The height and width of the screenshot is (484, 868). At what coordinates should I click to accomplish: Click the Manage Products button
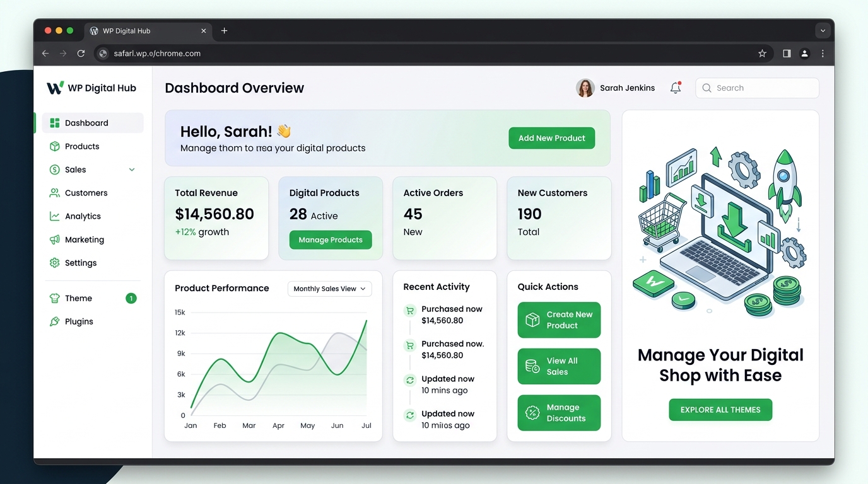[x=331, y=239]
